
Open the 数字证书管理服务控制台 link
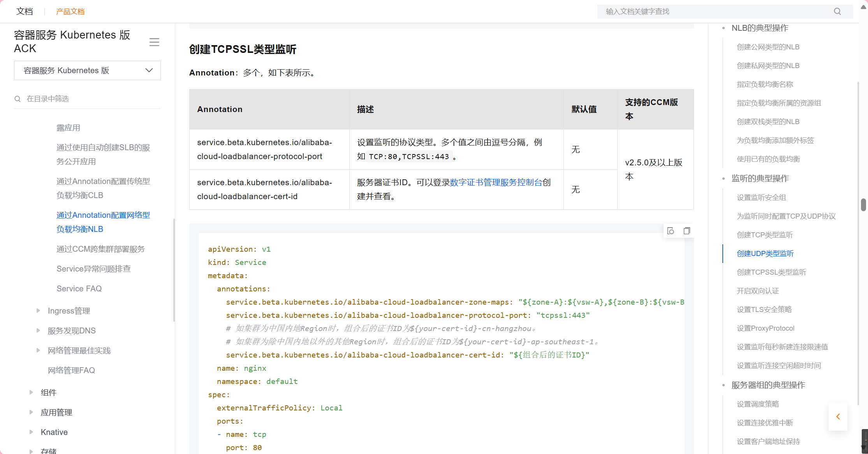coord(496,182)
